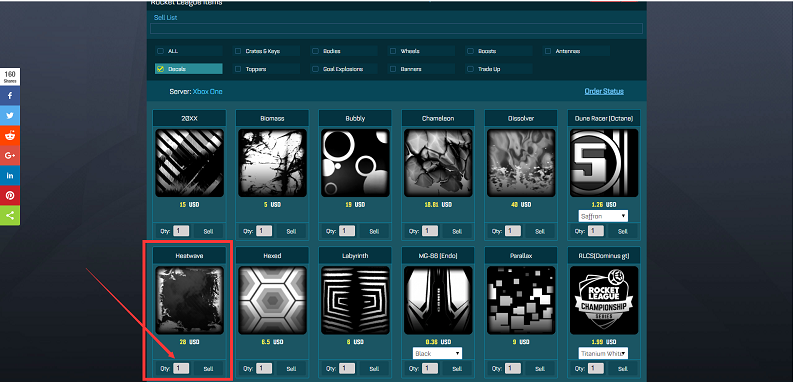
Task: Check the Boosts filter checkbox
Action: click(470, 51)
